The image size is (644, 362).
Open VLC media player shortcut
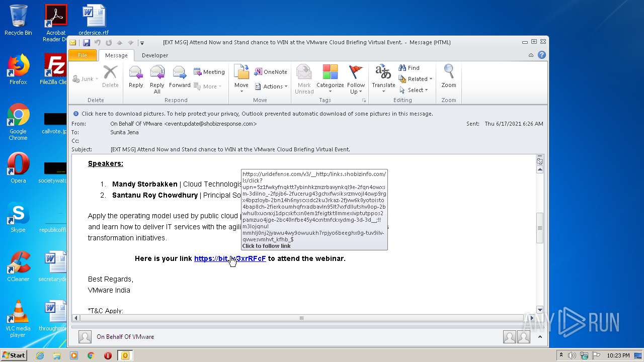(18, 319)
